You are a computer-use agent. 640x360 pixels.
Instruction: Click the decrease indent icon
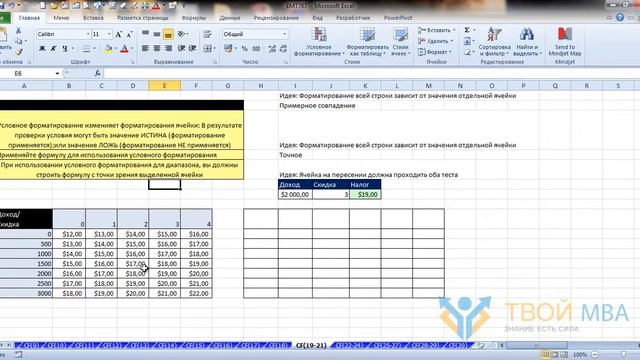[x=181, y=49]
